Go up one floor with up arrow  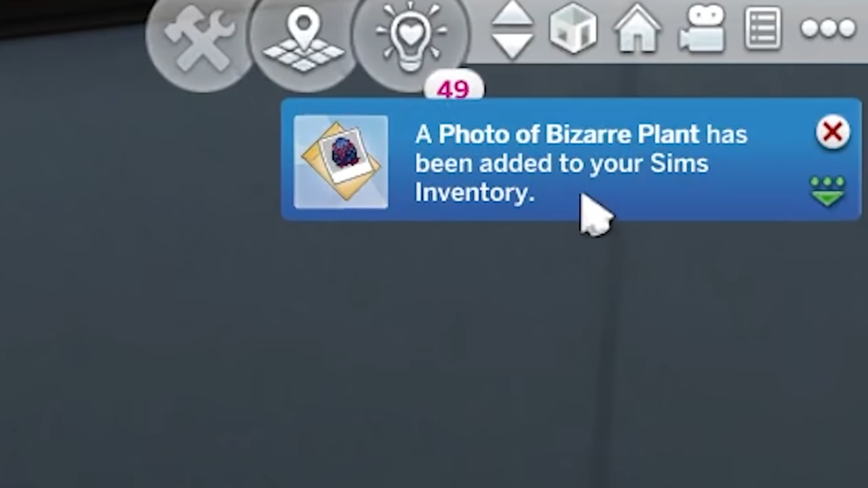[x=512, y=14]
